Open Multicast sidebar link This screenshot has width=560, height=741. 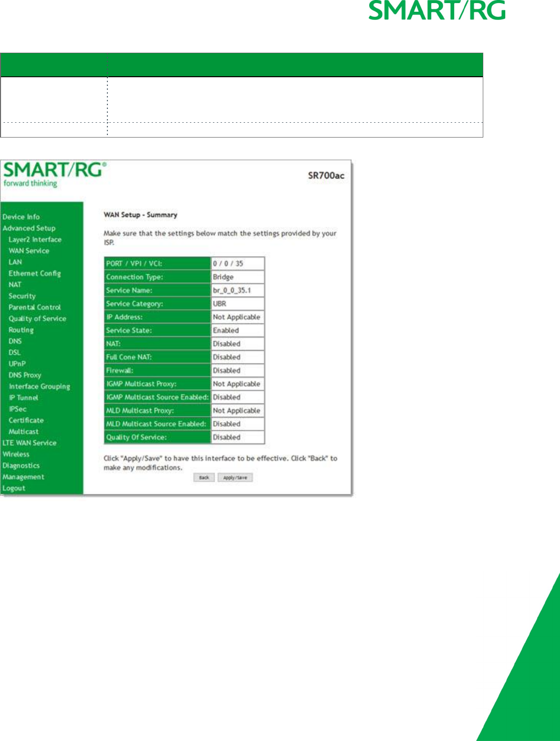click(x=24, y=432)
